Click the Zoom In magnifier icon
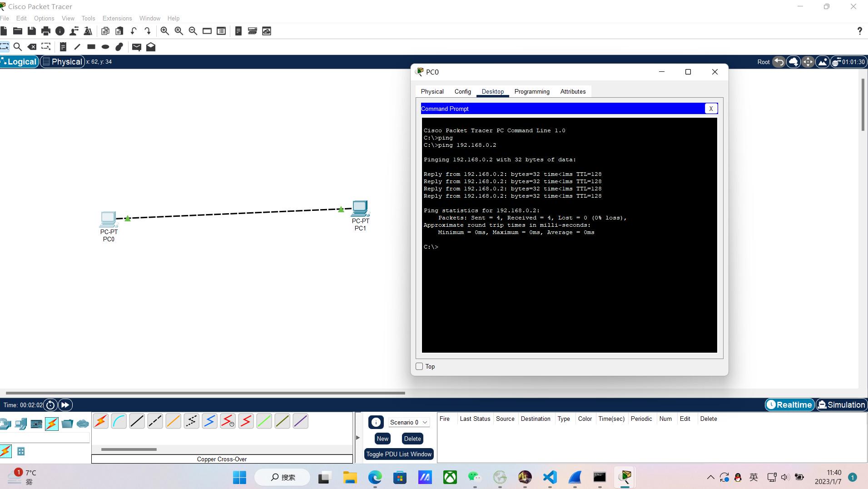The image size is (868, 489). pos(164,31)
